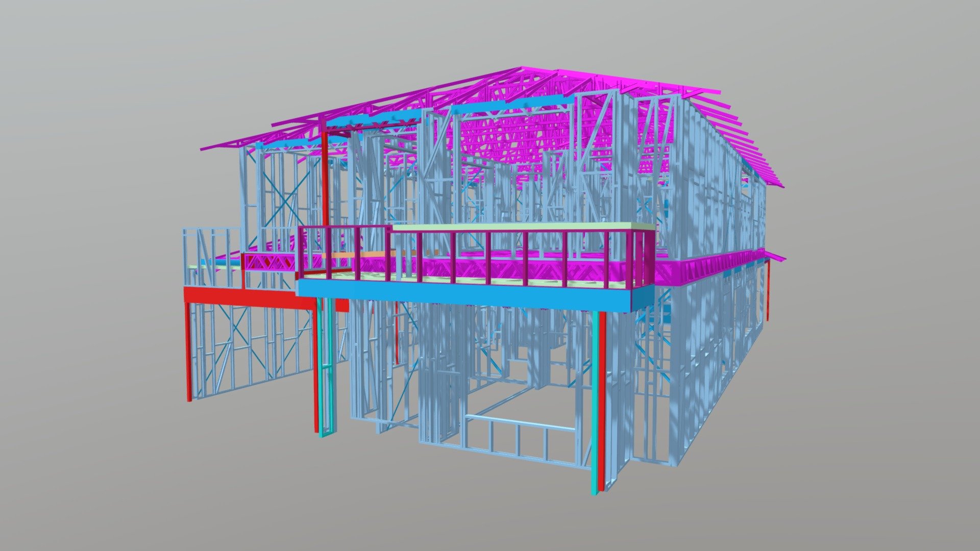This screenshot has height=551, width=980.
Task: Select the red column at bottom front right
Action: click(602, 398)
